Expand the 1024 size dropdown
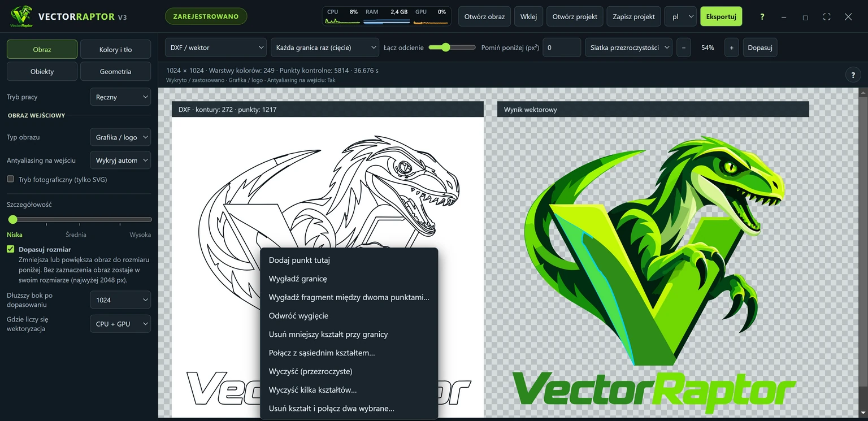The height and width of the screenshot is (421, 868). (x=120, y=300)
